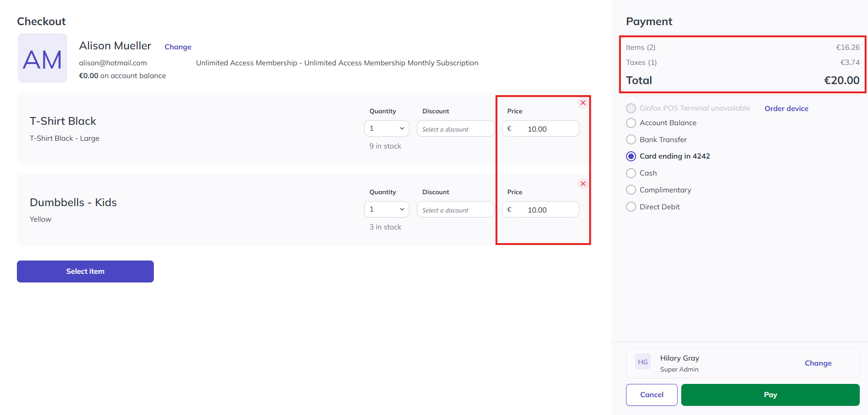Click the €20.00 total amount
The width and height of the screenshot is (868, 415).
[x=842, y=80]
